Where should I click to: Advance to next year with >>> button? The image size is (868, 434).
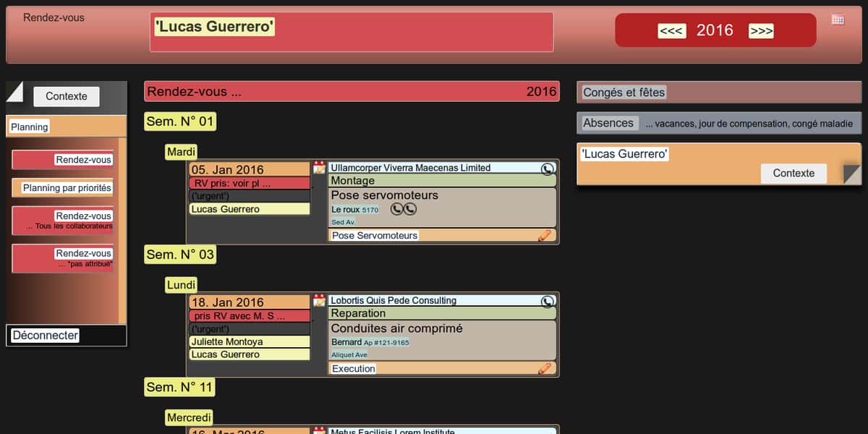[761, 31]
